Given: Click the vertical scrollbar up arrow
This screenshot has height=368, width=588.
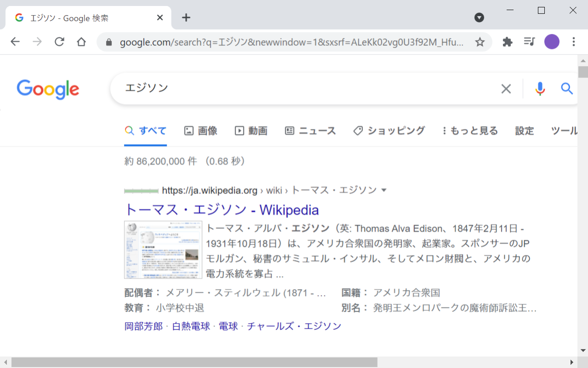Looking at the screenshot, I should click(x=583, y=60).
